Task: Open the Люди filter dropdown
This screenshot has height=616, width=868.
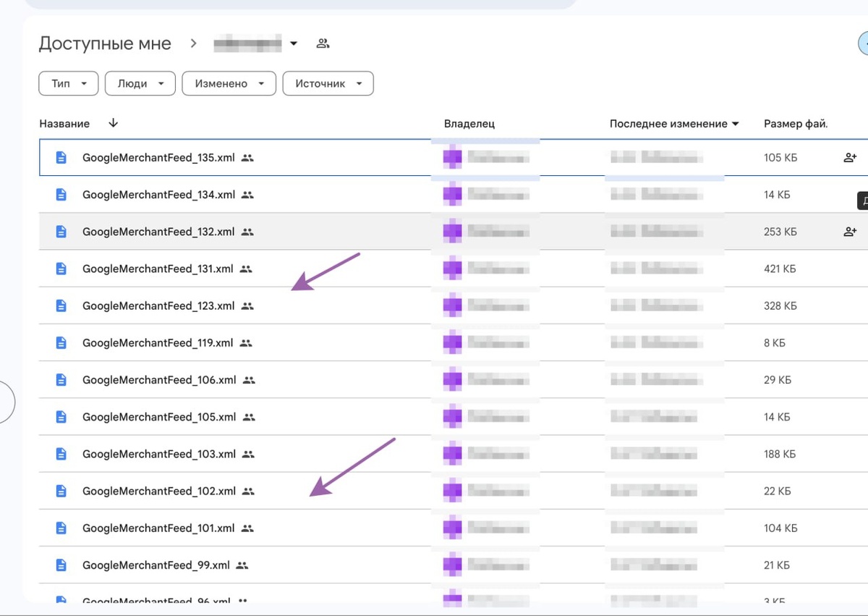Action: (140, 83)
